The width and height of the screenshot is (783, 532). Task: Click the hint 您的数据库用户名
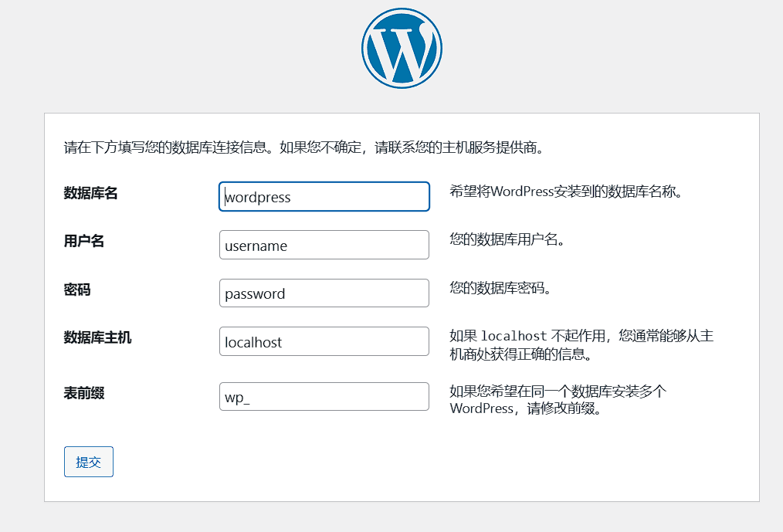[507, 239]
